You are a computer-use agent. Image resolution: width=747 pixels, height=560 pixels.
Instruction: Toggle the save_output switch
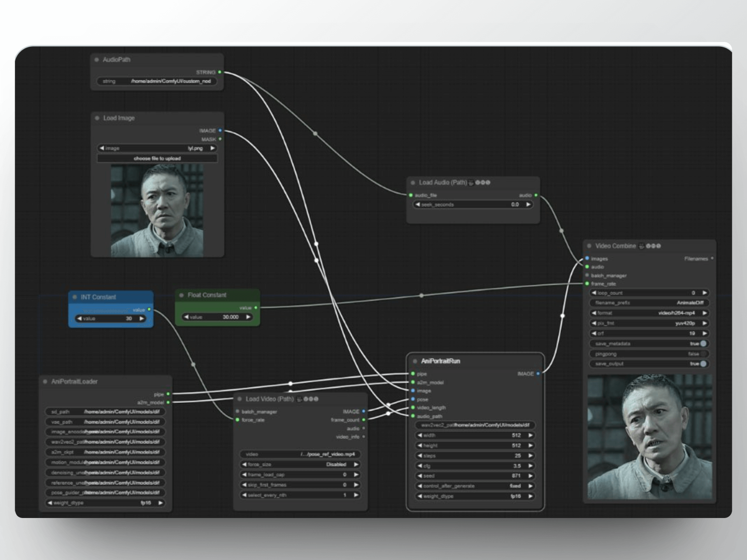pyautogui.click(x=703, y=364)
